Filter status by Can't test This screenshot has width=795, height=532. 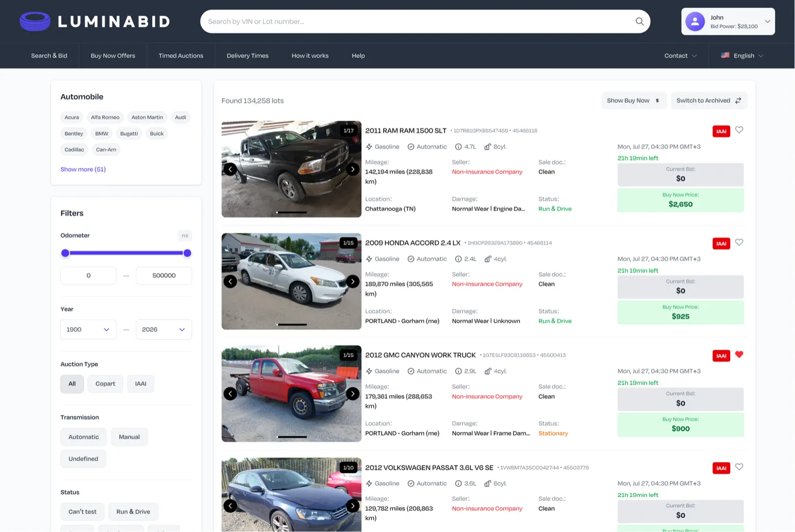[82, 512]
